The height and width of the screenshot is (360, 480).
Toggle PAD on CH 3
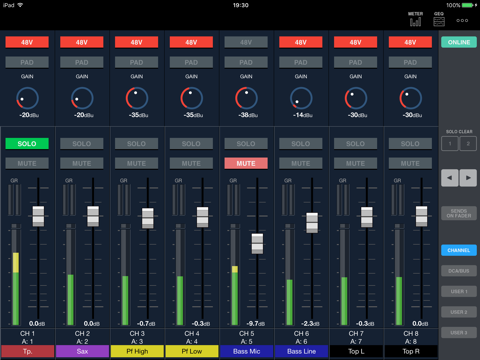pyautogui.click(x=136, y=62)
